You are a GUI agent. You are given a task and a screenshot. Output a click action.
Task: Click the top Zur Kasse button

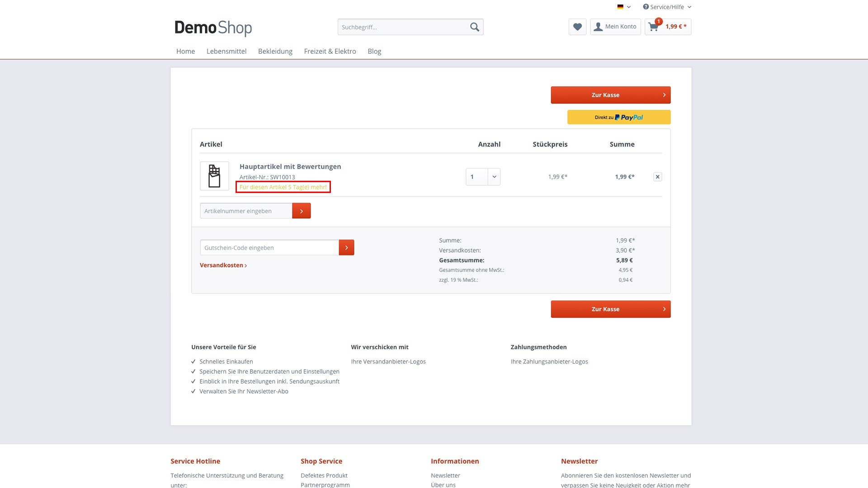pos(610,95)
